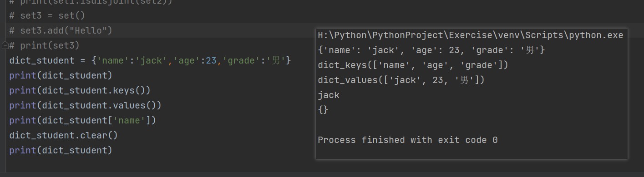Image resolution: width=644 pixels, height=177 pixels.
Task: Click the 'jack' output line in console
Action: pos(329,95)
